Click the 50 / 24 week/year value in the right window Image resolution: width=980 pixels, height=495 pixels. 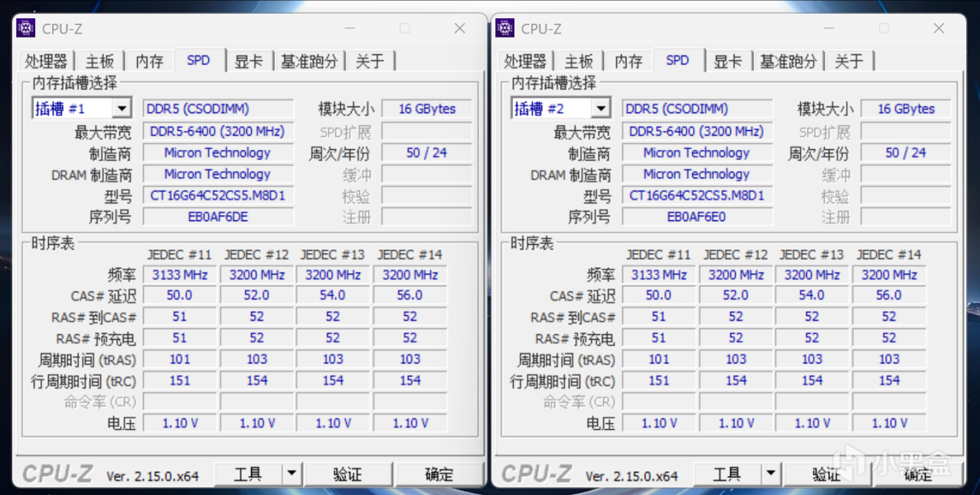(906, 152)
